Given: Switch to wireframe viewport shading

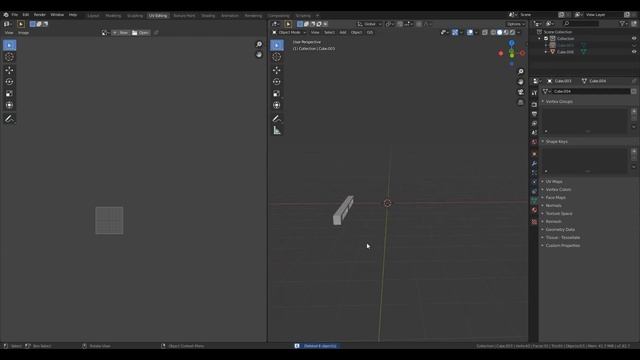Looking at the screenshot, I should [493, 32].
